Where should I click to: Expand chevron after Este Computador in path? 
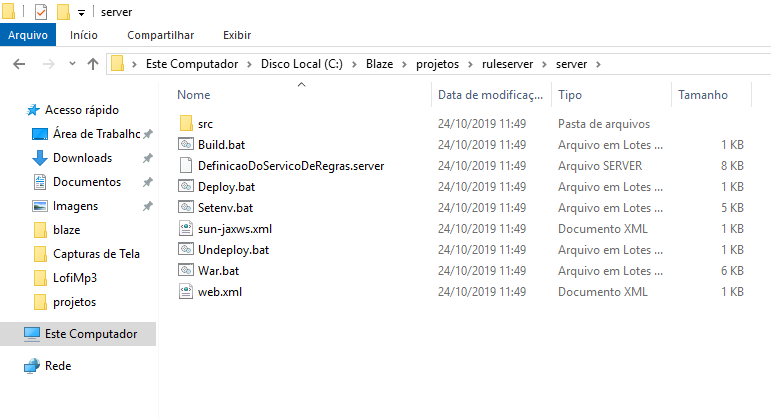pyautogui.click(x=249, y=64)
